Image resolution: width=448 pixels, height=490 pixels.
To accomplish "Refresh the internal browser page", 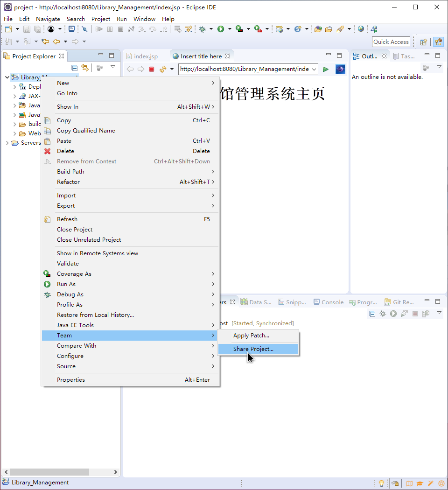I will (x=162, y=69).
